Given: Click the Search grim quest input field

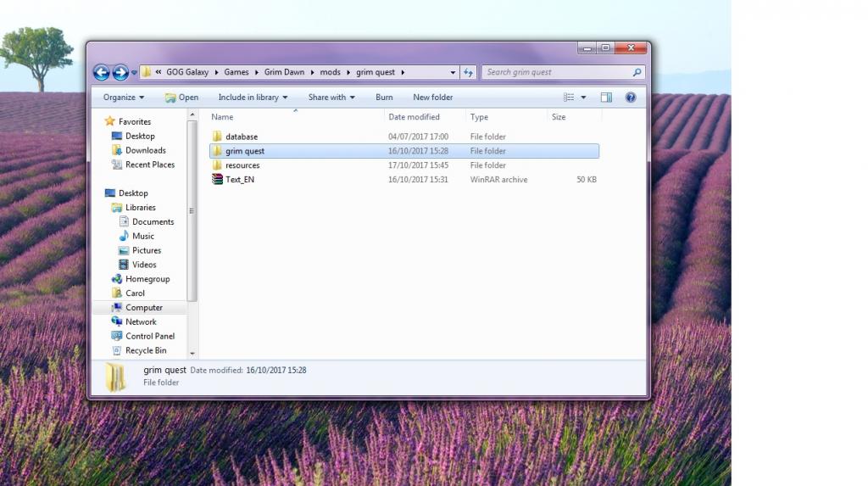Looking at the screenshot, I should [555, 73].
